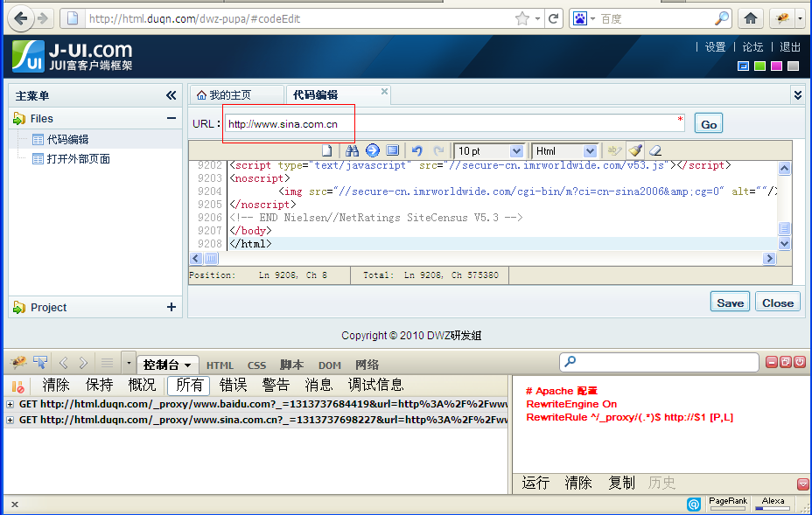The image size is (812, 515).
Task: Click the Firebug icon in browser toolbar
Action: coord(782,19)
